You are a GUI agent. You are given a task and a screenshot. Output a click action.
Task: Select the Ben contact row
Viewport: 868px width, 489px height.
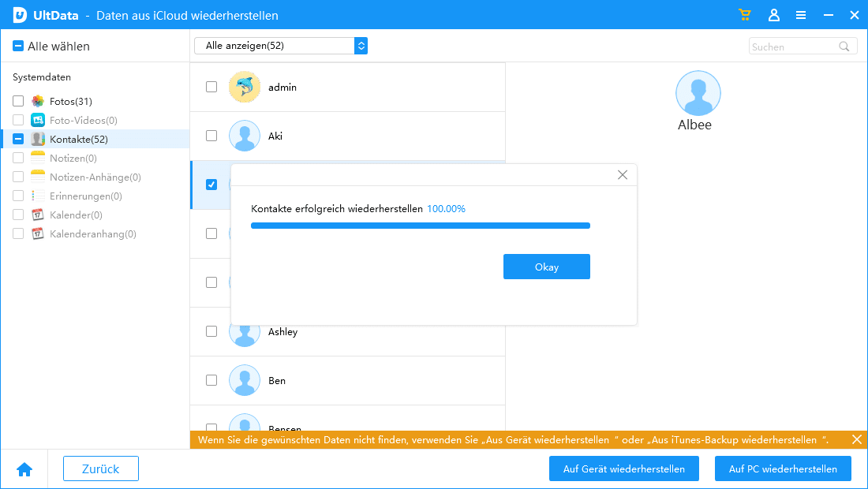348,380
